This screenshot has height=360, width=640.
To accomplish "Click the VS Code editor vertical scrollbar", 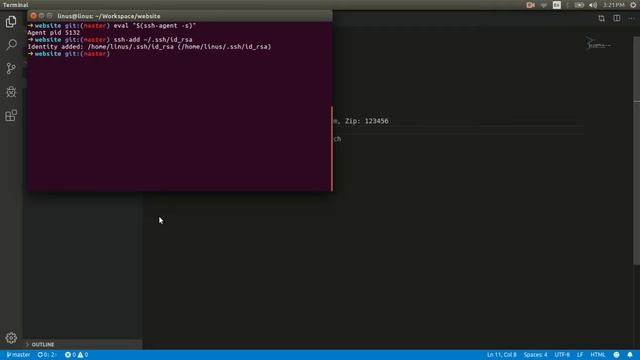I will [636, 151].
